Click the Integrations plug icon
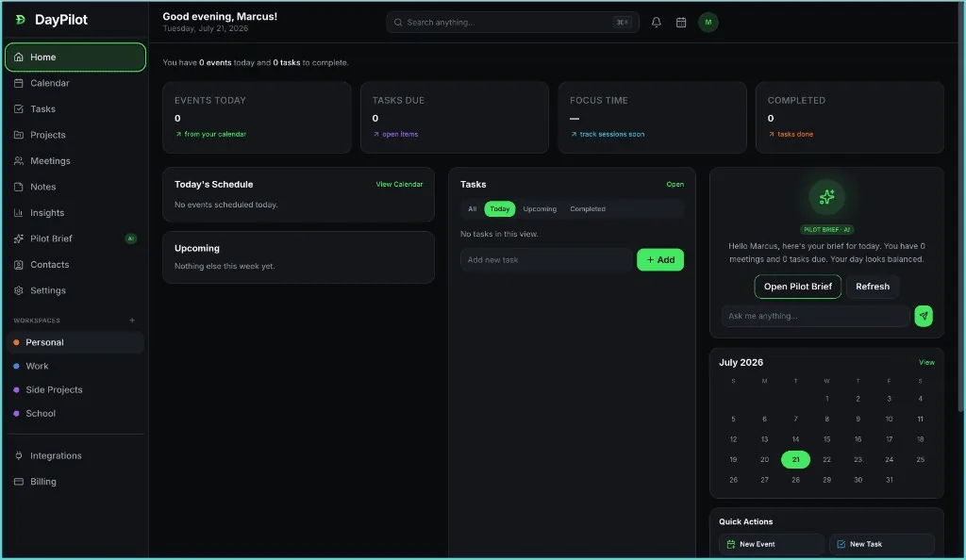966x560 pixels. 19,456
